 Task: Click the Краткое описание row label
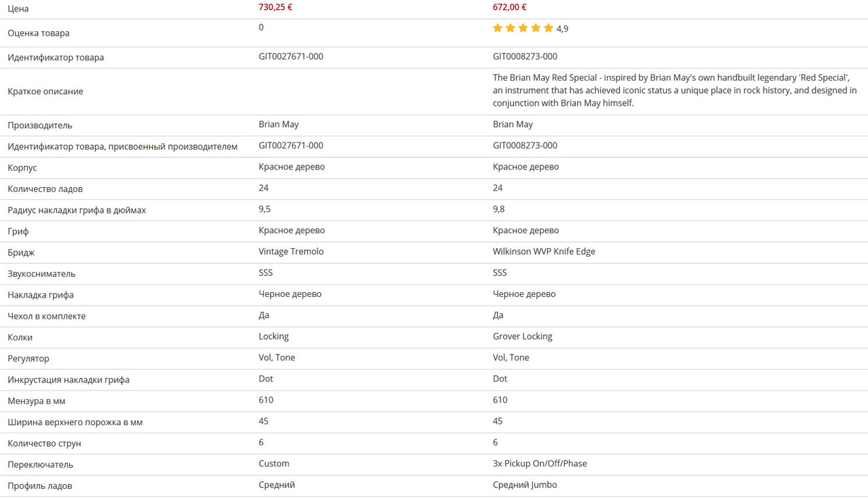(45, 92)
